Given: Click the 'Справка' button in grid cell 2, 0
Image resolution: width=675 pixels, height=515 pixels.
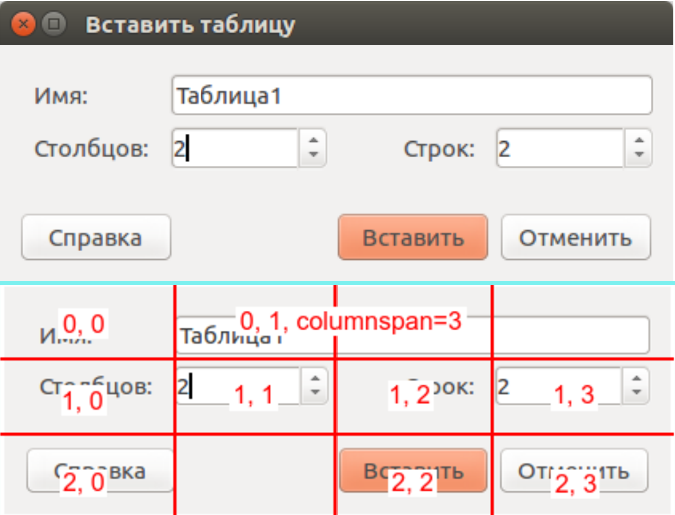Looking at the screenshot, I should pyautogui.click(x=100, y=471).
